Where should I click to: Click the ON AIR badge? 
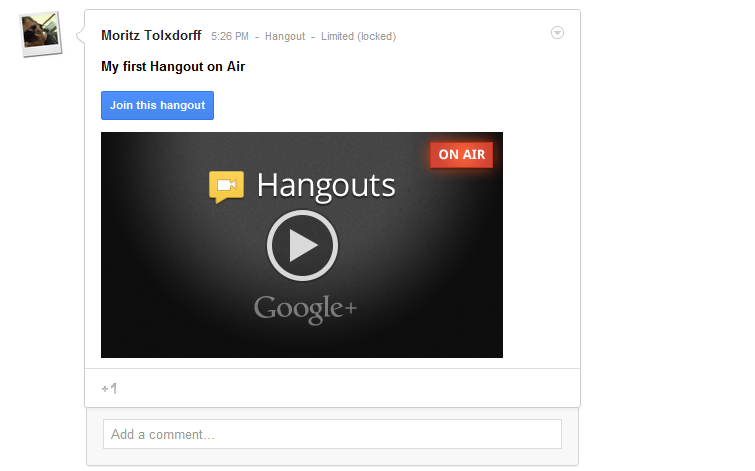pyautogui.click(x=461, y=155)
